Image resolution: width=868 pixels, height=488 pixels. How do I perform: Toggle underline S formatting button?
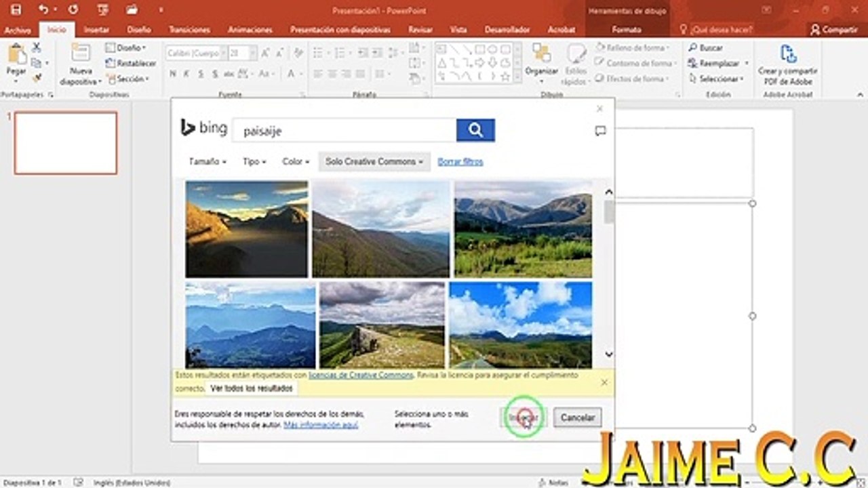pos(200,73)
